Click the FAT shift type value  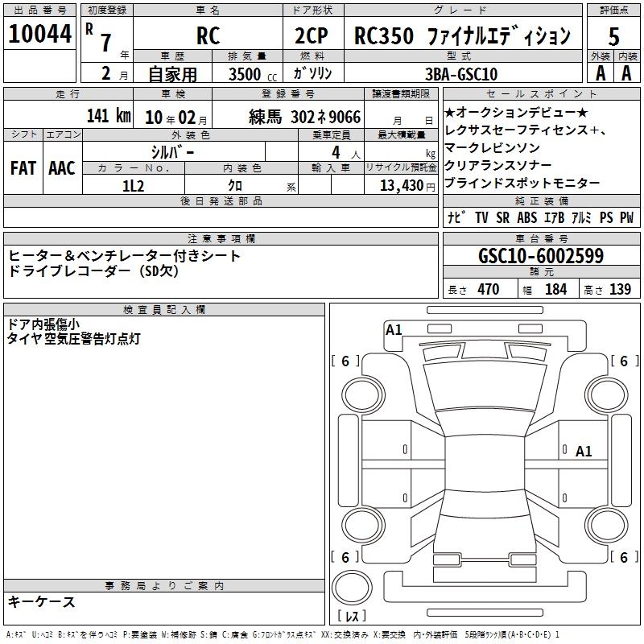click(x=23, y=167)
